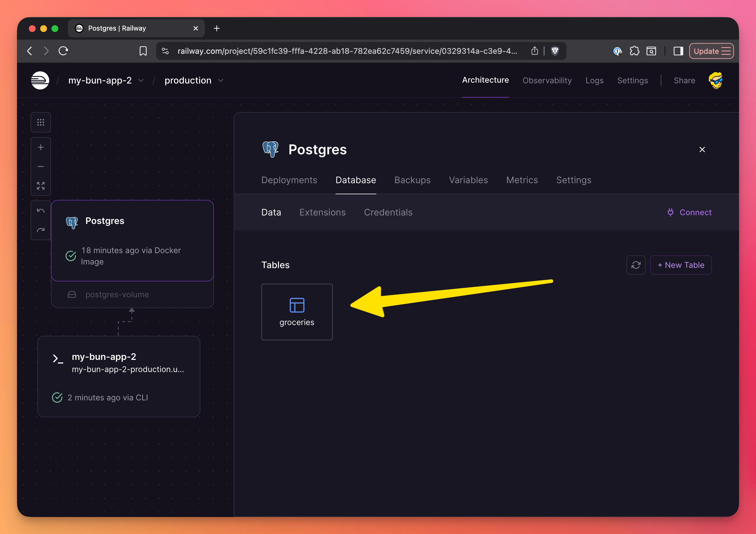The height and width of the screenshot is (534, 756).
Task: Open the browser Update menu
Action: coord(711,51)
